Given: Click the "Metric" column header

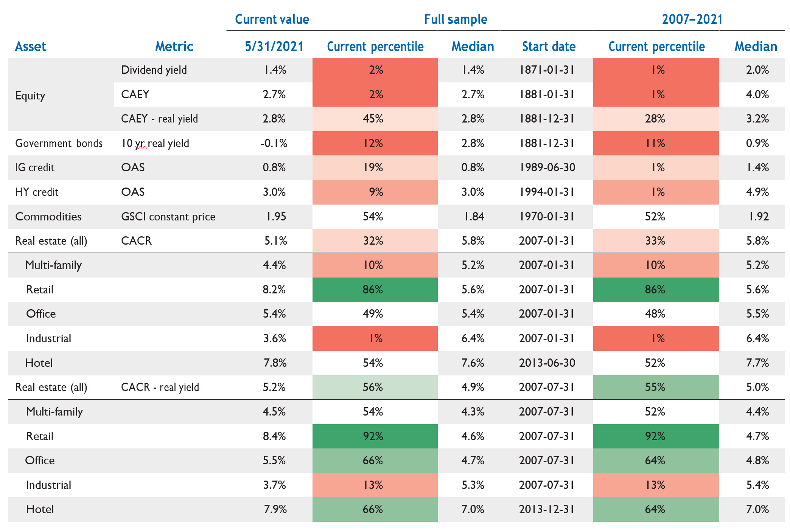Looking at the screenshot, I should 174,47.
